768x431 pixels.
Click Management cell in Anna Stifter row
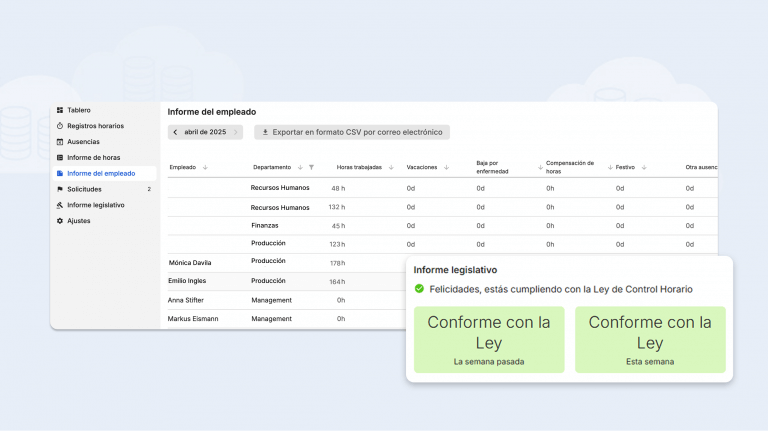[x=271, y=300]
